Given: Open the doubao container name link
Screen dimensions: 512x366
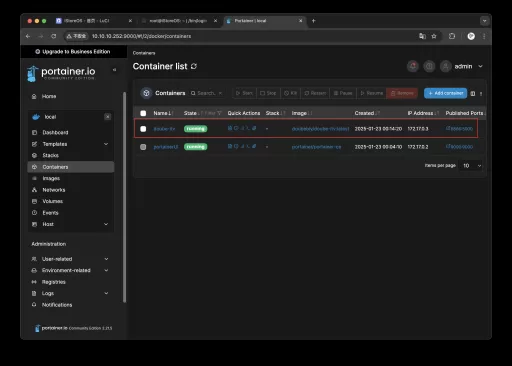Looking at the screenshot, I should 164,129.
